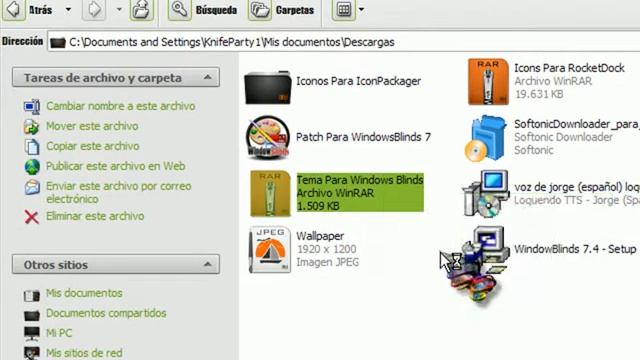Click Mover este archivo link
640x360 pixels.
tap(92, 126)
